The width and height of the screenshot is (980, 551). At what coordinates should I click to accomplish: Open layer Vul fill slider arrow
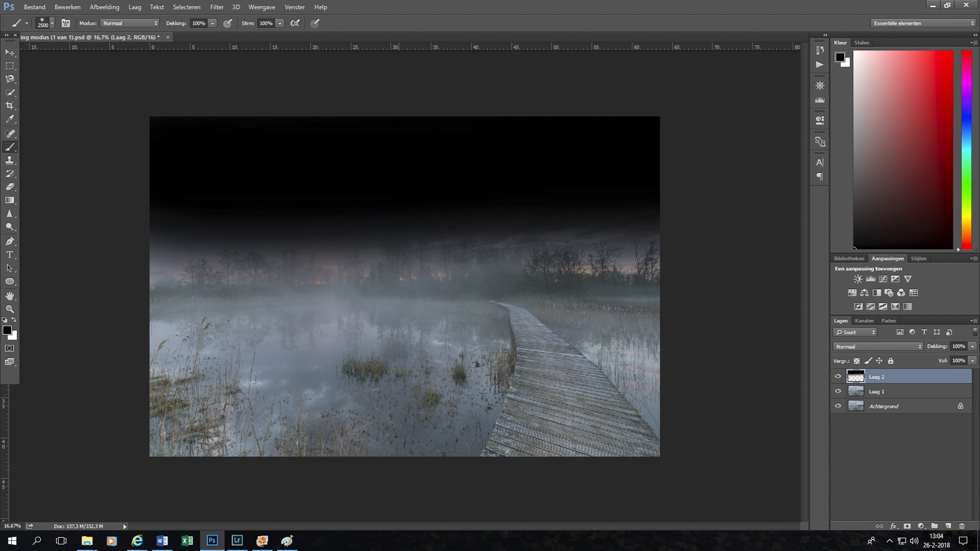click(972, 360)
